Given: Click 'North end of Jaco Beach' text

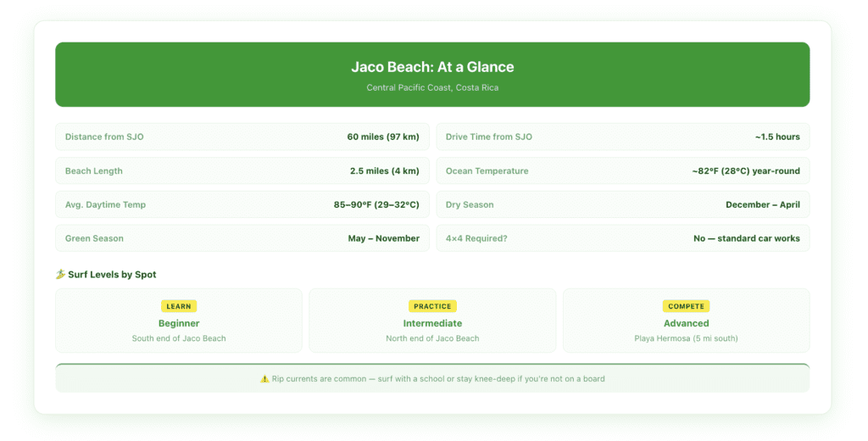Looking at the screenshot, I should click(432, 338).
